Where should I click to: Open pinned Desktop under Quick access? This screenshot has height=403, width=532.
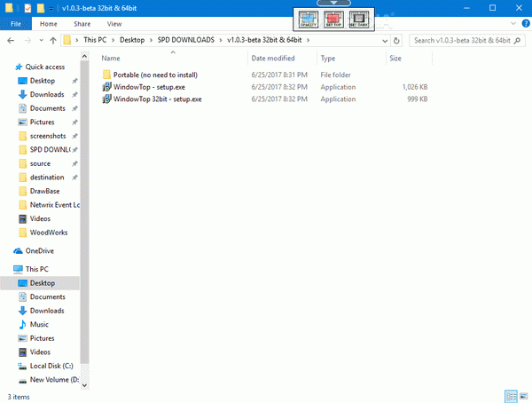tap(43, 81)
